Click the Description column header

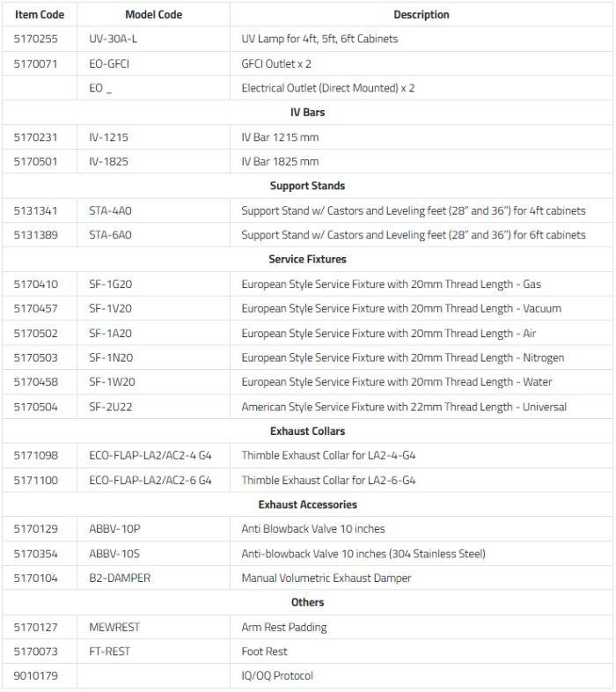point(421,15)
